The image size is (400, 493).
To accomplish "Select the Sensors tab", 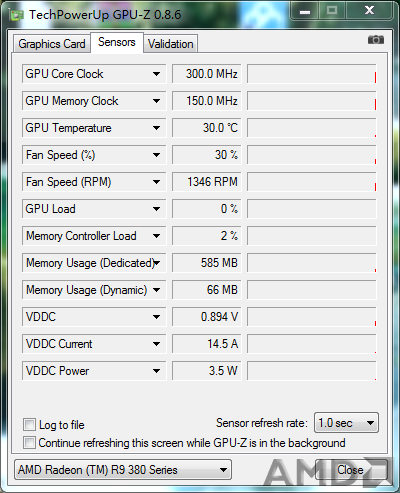I will point(117,42).
